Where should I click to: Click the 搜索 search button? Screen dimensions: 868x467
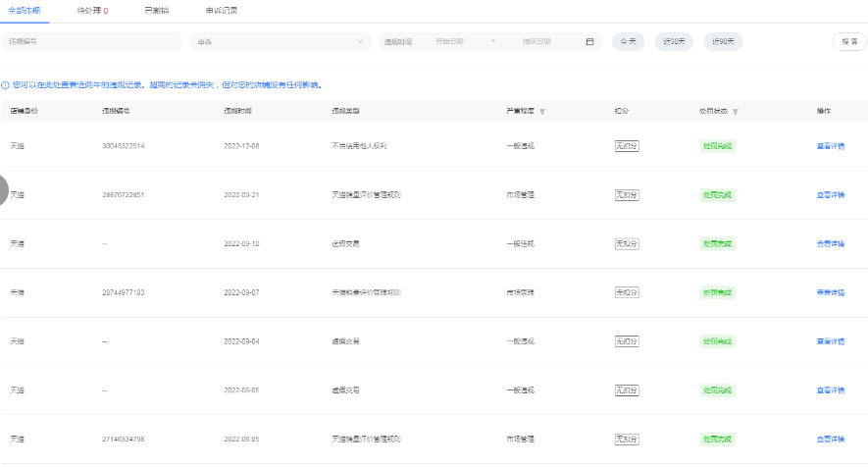click(849, 41)
